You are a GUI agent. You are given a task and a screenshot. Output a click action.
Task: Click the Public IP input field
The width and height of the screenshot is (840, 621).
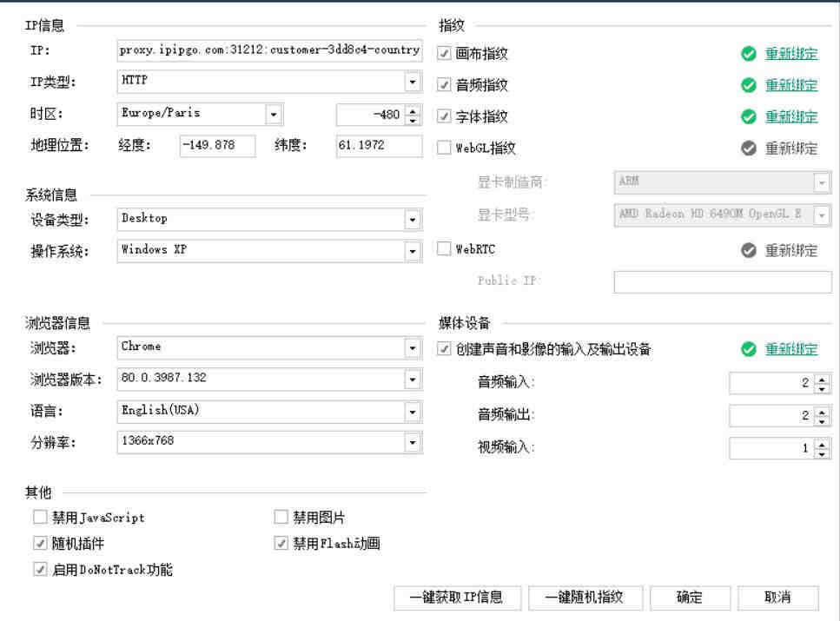(722, 281)
